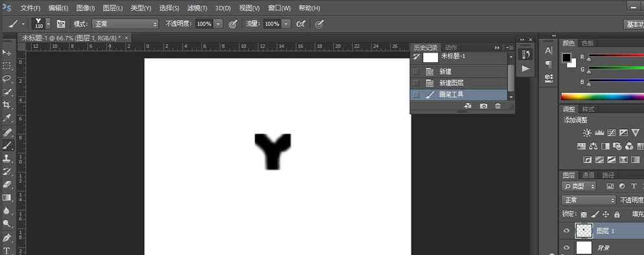Select the Eyedropper tool
The height and width of the screenshot is (255, 644).
(x=7, y=119)
